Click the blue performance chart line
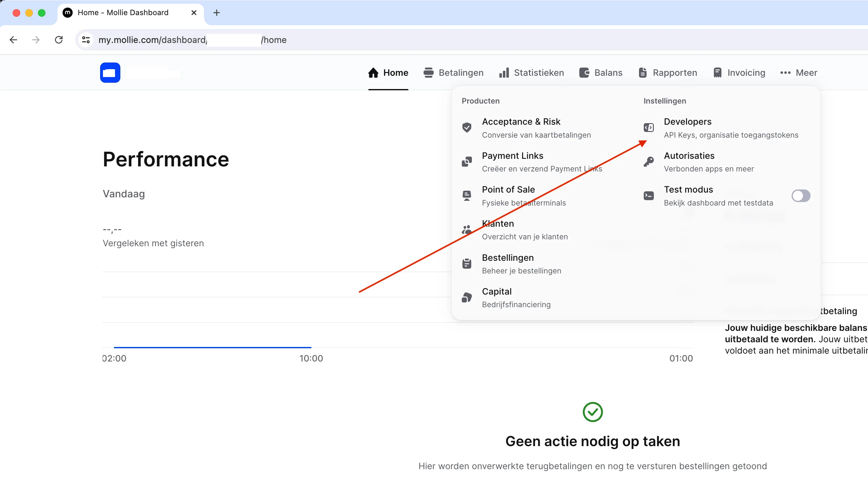 [x=213, y=347]
